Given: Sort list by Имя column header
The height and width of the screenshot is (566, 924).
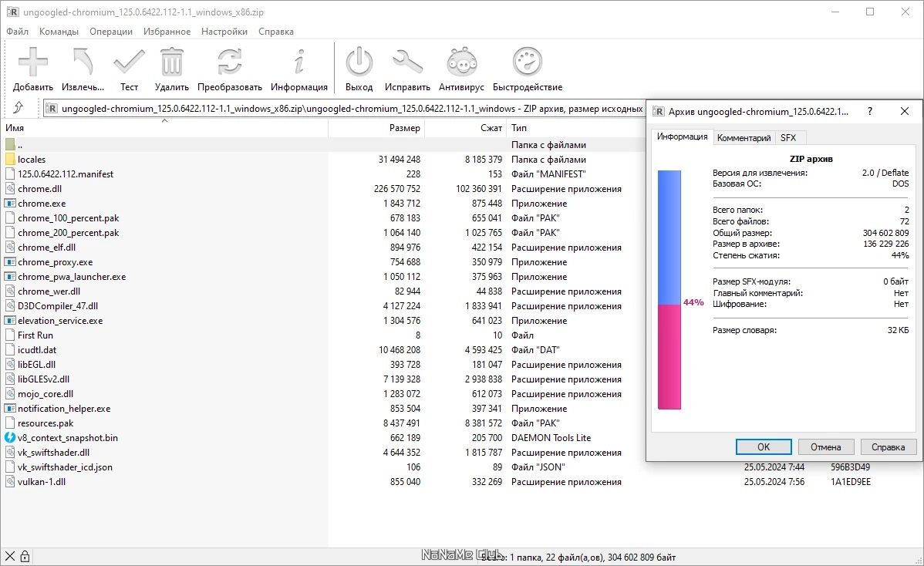Looking at the screenshot, I should click(x=164, y=127).
